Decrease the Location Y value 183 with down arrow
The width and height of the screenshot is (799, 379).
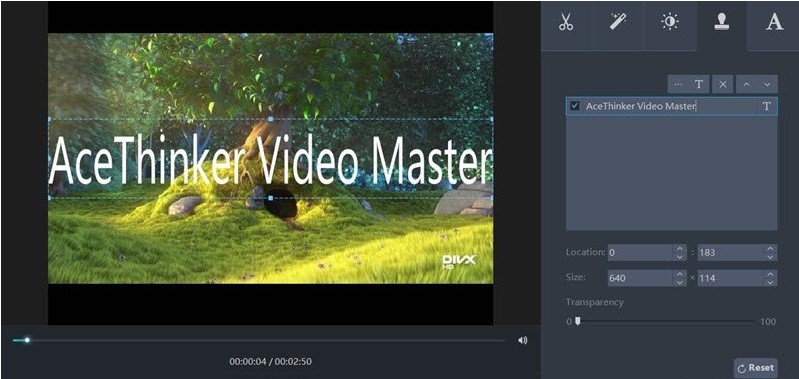(770, 257)
